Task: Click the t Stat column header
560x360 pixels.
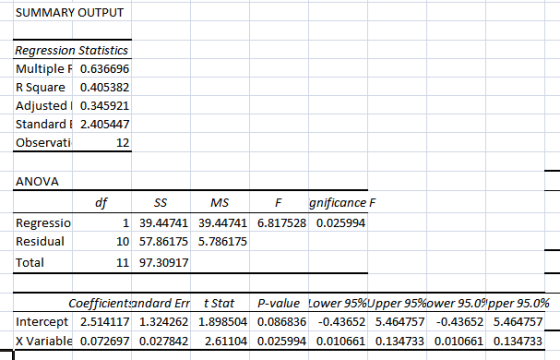Action: coord(219,303)
